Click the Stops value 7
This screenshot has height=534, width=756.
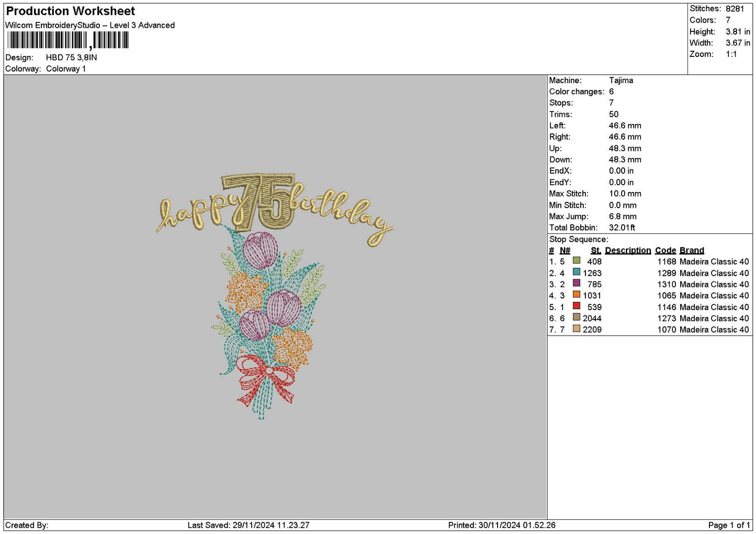611,103
